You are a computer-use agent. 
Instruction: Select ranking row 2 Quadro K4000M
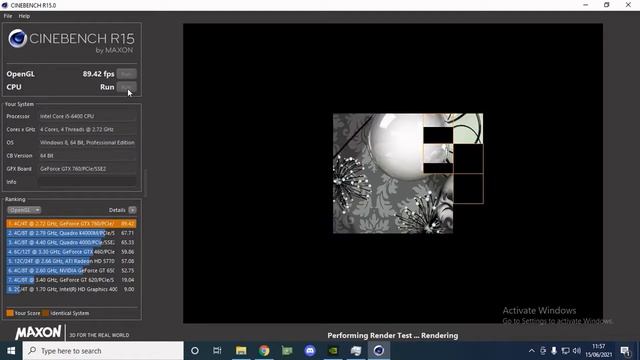(71, 233)
